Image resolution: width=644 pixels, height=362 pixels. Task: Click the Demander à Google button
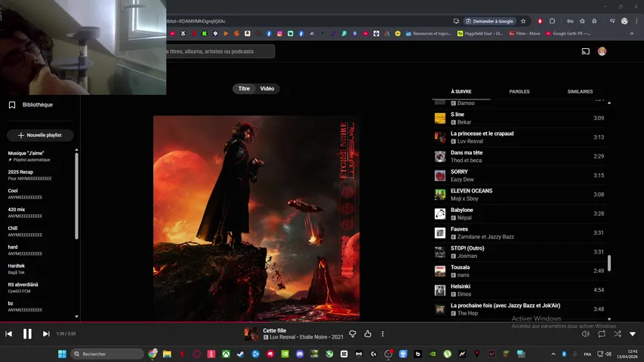tap(491, 21)
